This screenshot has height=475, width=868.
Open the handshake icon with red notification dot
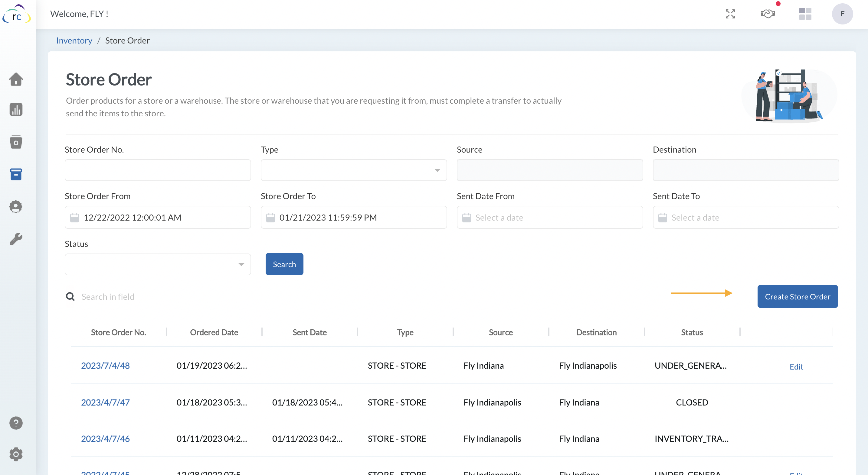(768, 14)
